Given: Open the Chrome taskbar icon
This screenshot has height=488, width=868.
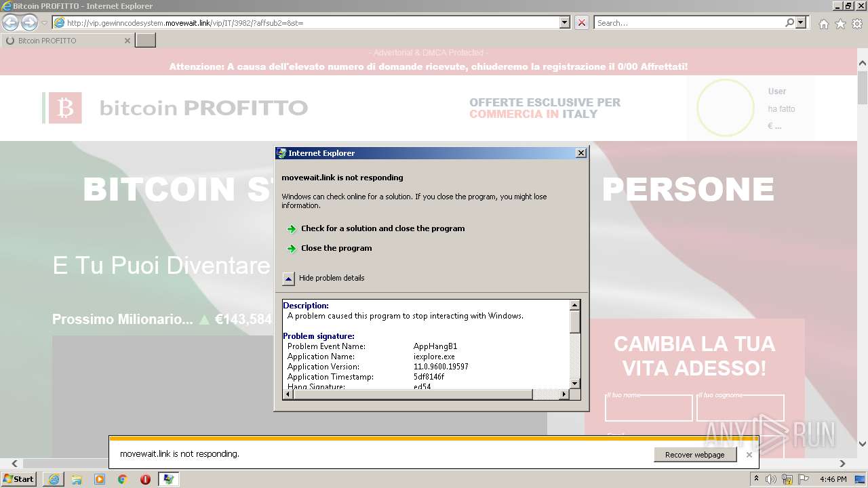Looking at the screenshot, I should tap(123, 479).
